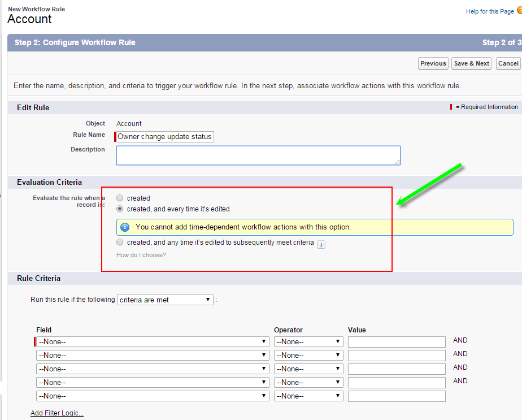Open the 'criteria are met' dropdown
The height and width of the screenshot is (420, 522).
(165, 300)
